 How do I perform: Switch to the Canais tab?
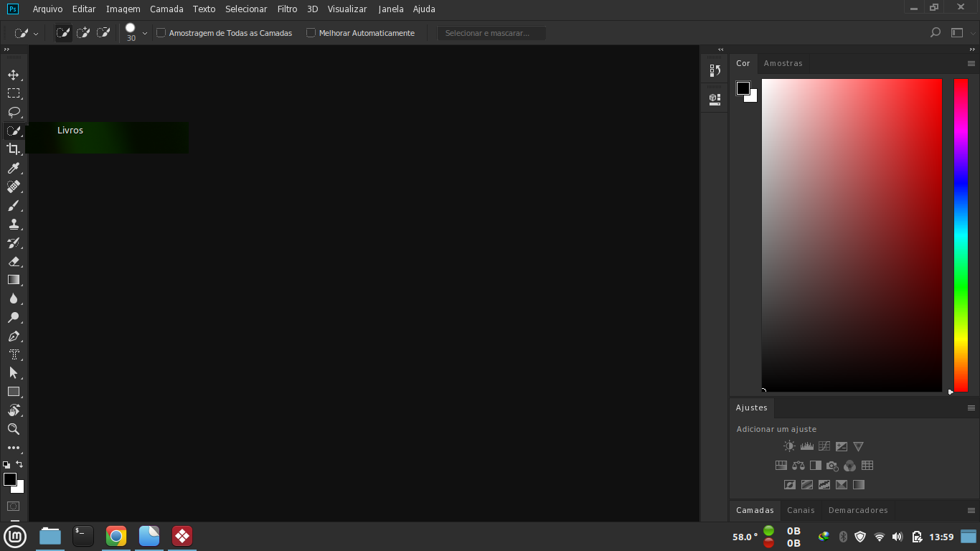click(x=801, y=510)
